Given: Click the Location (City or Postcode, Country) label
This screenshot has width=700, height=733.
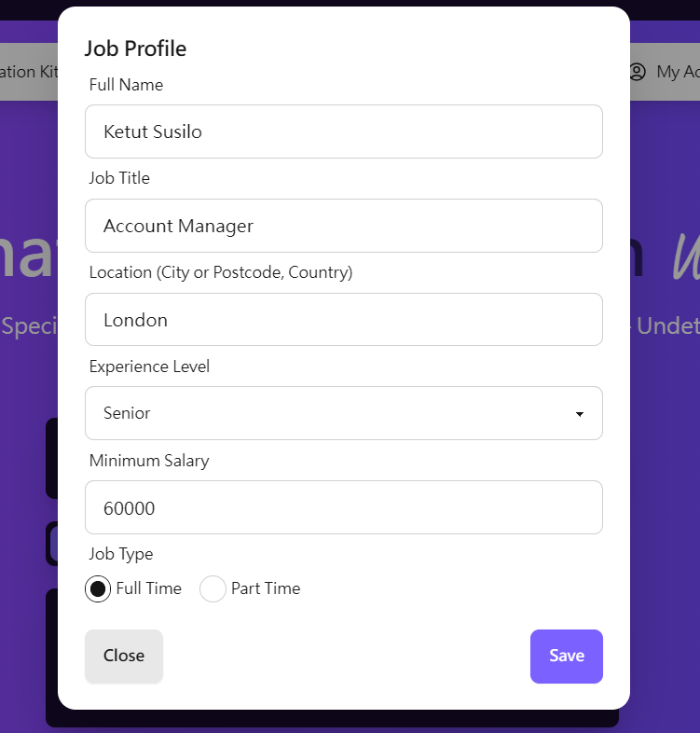Looking at the screenshot, I should coord(221,272).
